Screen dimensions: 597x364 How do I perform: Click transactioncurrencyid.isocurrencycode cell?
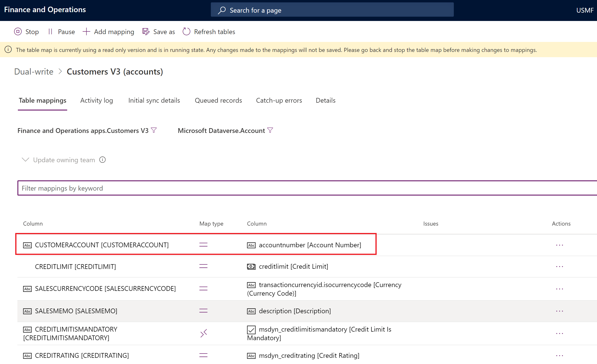pos(324,289)
